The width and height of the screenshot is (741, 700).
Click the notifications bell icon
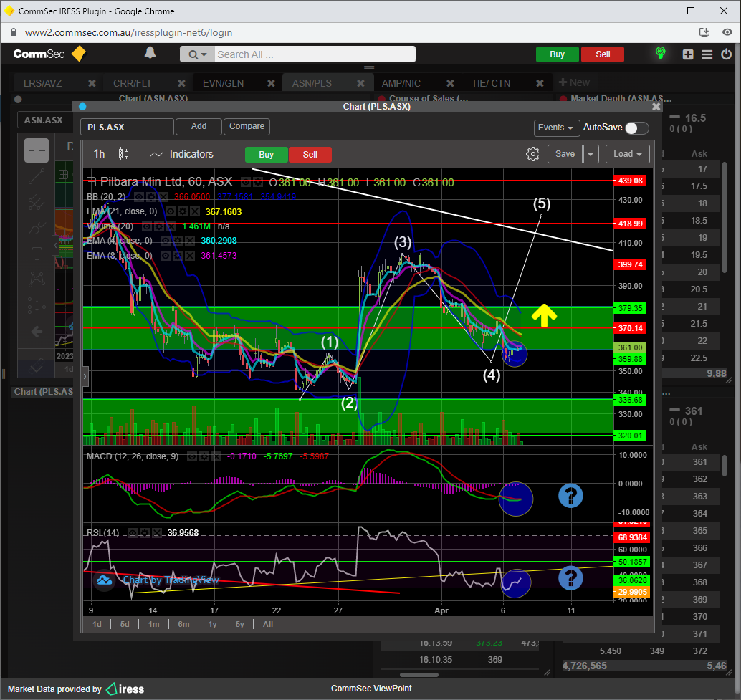(x=150, y=54)
